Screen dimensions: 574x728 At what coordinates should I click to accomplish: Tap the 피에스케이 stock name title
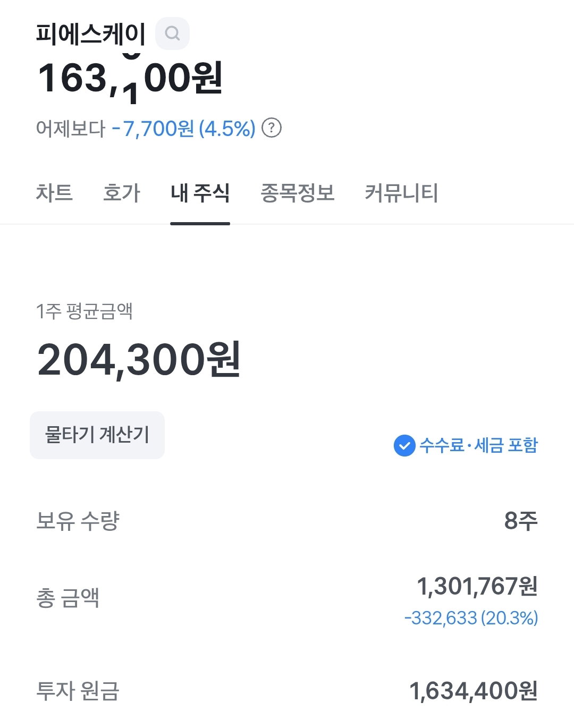coord(90,33)
